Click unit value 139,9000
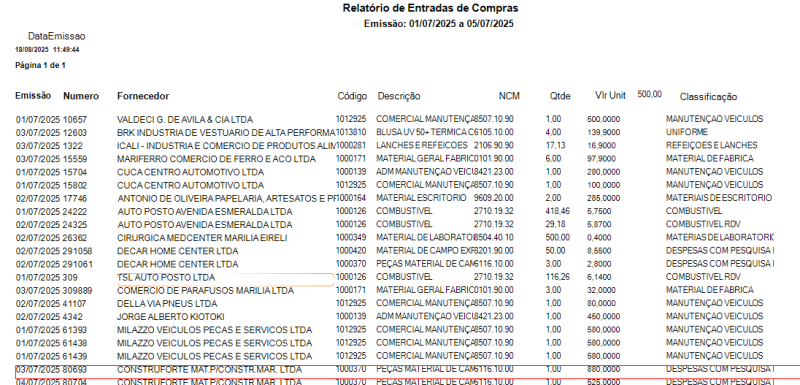Screen dimensions: 800x385 coord(604,132)
